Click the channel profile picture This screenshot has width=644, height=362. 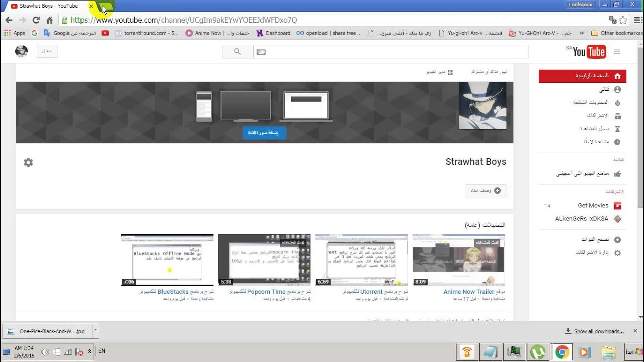click(x=482, y=106)
